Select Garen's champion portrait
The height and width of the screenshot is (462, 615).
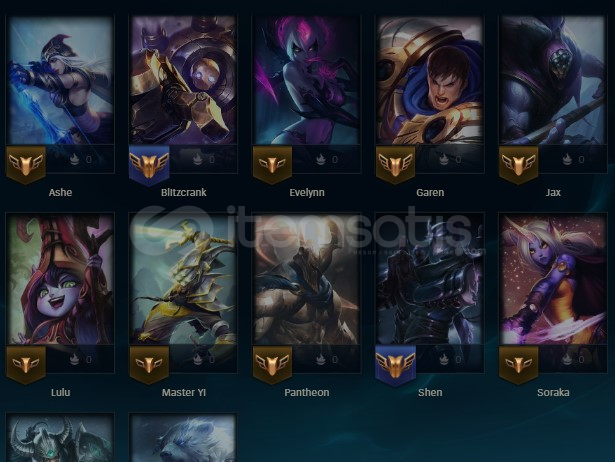tap(430, 80)
